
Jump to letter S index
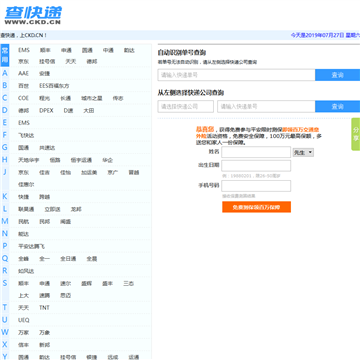click(5, 283)
